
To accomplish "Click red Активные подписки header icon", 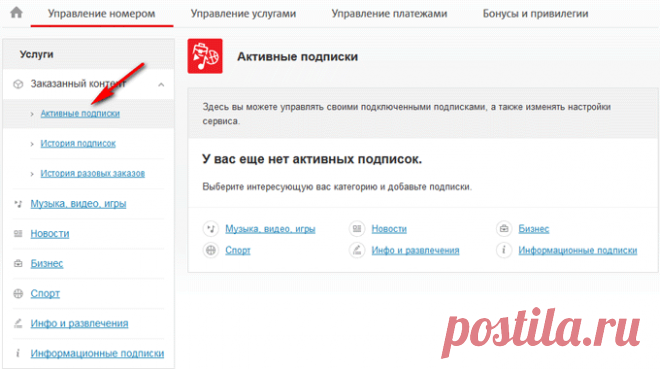I will [205, 56].
